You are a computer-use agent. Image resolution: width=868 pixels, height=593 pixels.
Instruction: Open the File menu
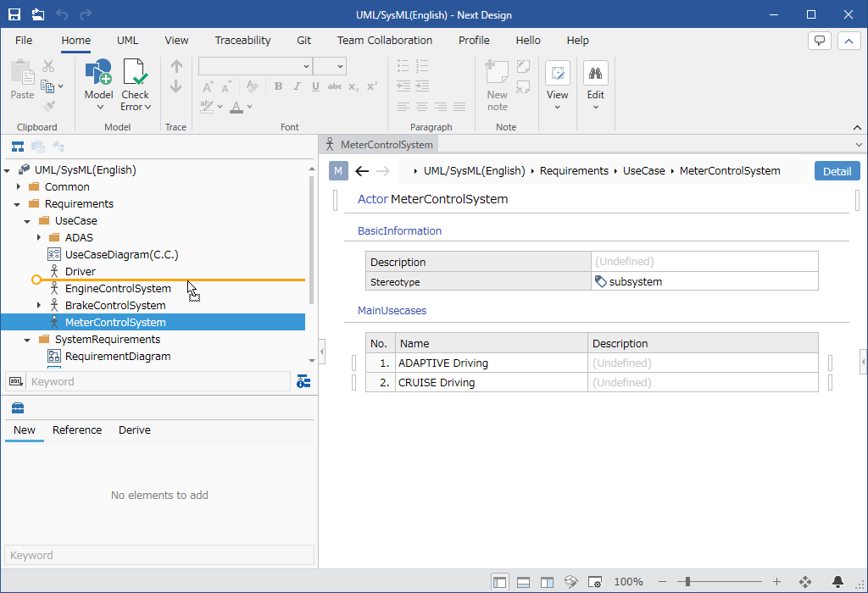point(24,41)
